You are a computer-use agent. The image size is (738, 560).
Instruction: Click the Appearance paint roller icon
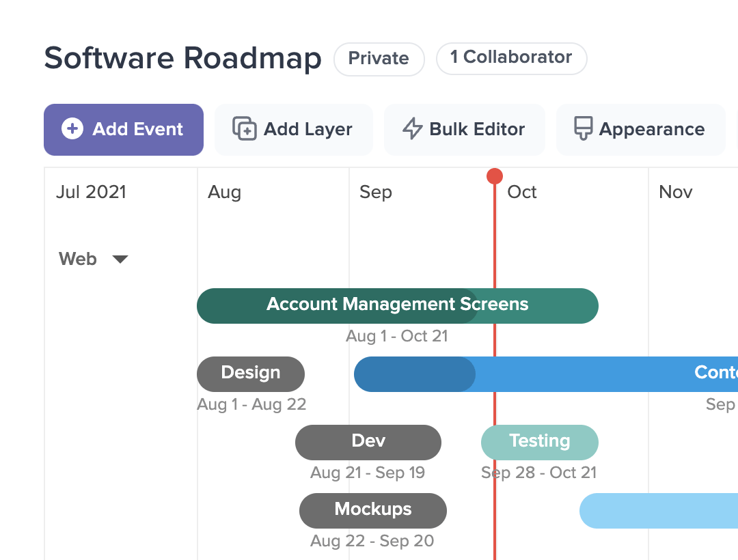pos(583,129)
